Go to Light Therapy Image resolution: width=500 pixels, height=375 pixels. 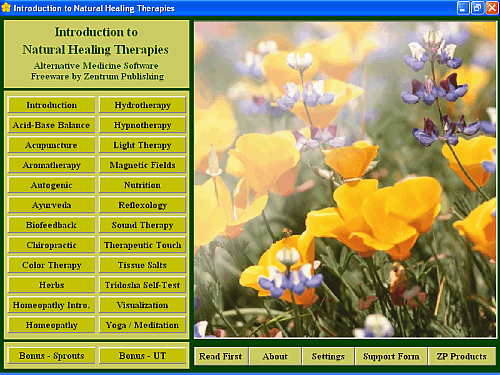click(x=143, y=145)
